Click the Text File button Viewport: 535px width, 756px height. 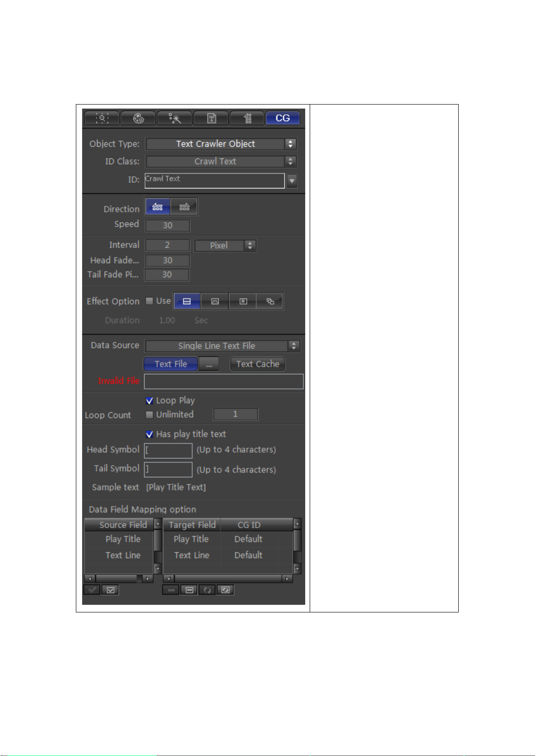point(171,364)
